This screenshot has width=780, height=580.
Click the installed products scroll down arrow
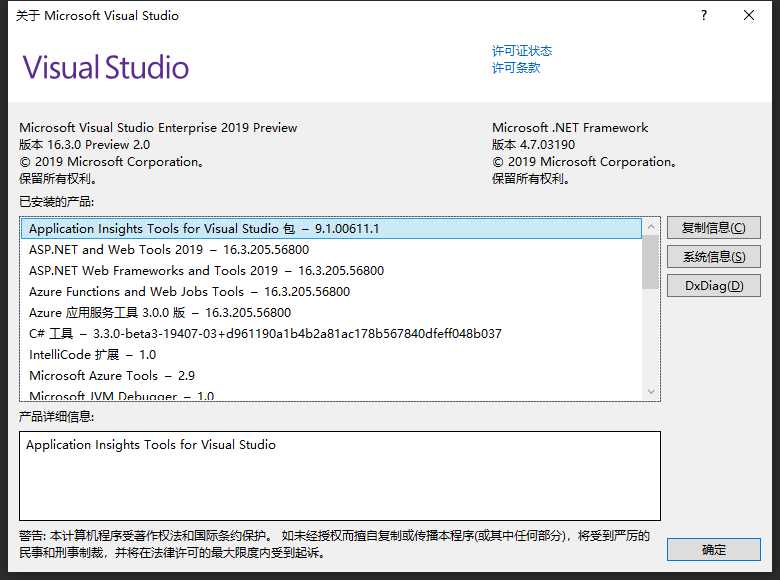click(x=651, y=392)
